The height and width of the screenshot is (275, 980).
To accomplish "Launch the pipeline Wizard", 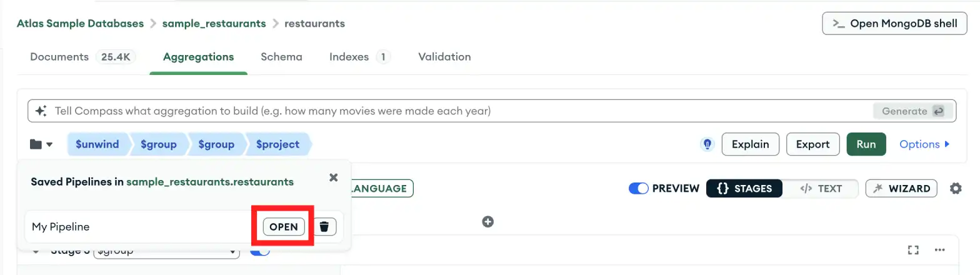I will (901, 188).
